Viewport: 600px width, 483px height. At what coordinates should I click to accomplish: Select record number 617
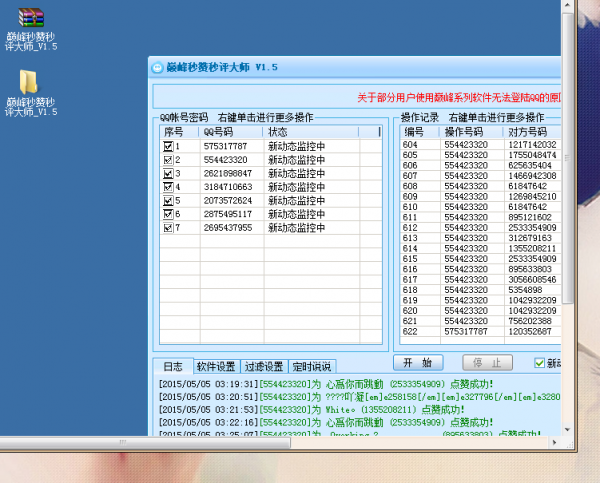click(410, 279)
